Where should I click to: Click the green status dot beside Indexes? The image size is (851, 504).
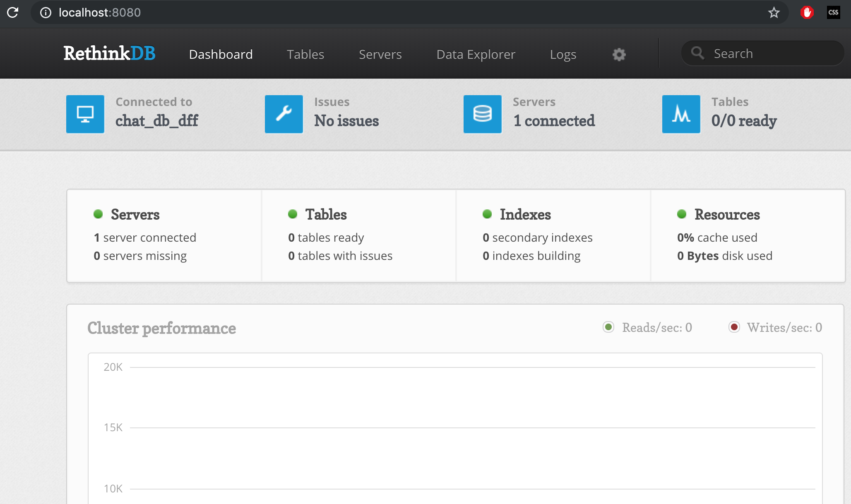(x=487, y=214)
